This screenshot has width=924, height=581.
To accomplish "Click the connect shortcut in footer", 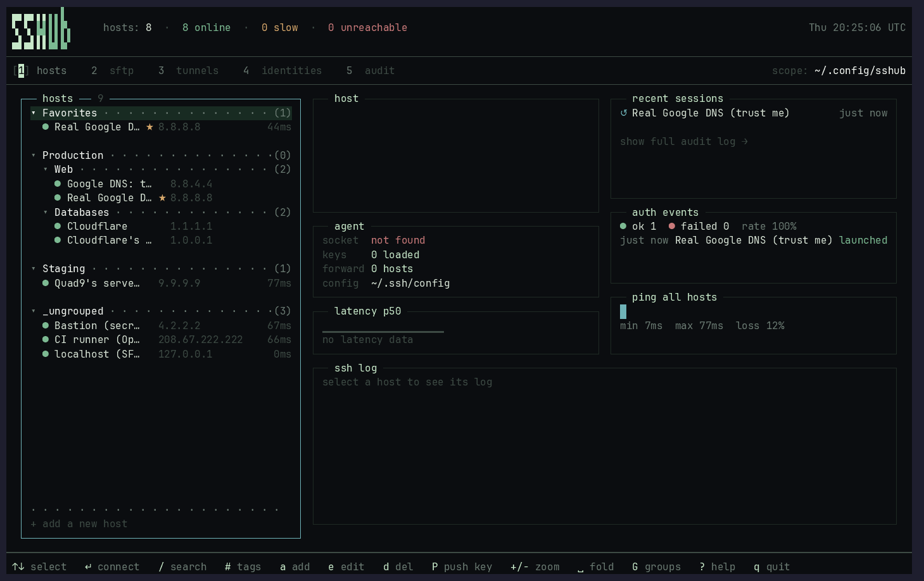I will 112,567.
